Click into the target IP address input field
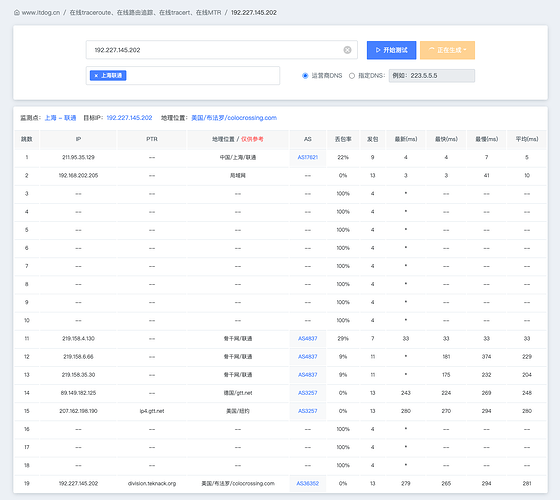This screenshot has height=500, width=560. [221, 50]
